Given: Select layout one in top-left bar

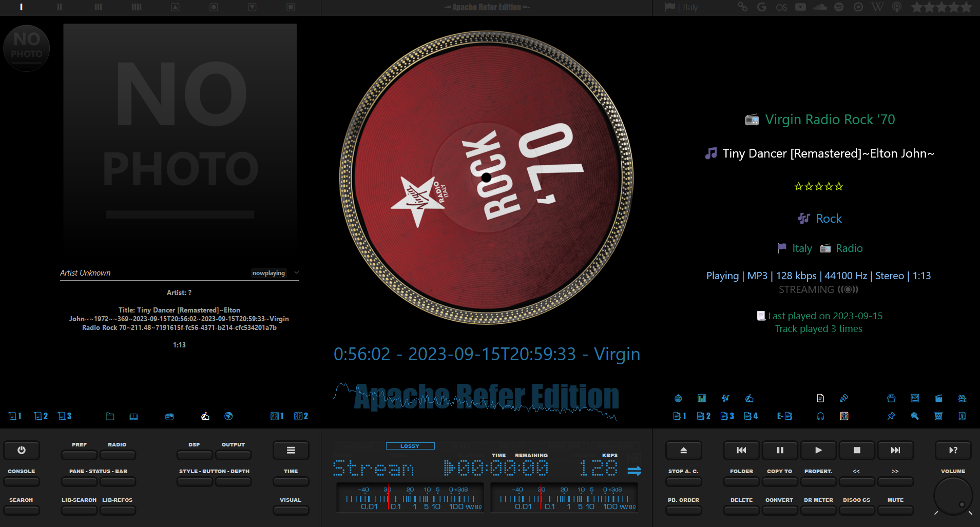Looking at the screenshot, I should (21, 7).
